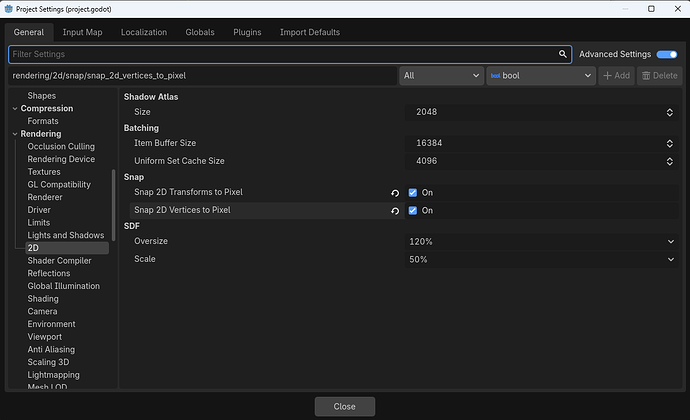
Task: Open the Localization tab
Action: tap(144, 32)
